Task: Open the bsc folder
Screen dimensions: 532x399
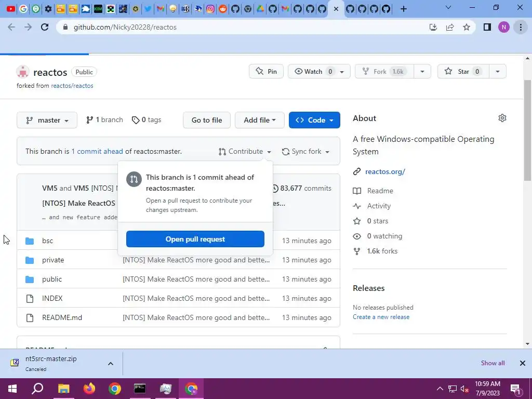Action: point(47,241)
